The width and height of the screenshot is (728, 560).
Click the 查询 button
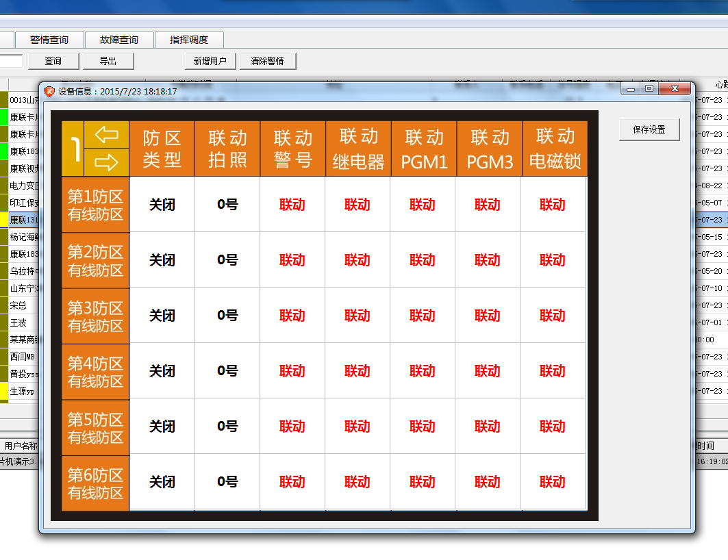coord(53,61)
